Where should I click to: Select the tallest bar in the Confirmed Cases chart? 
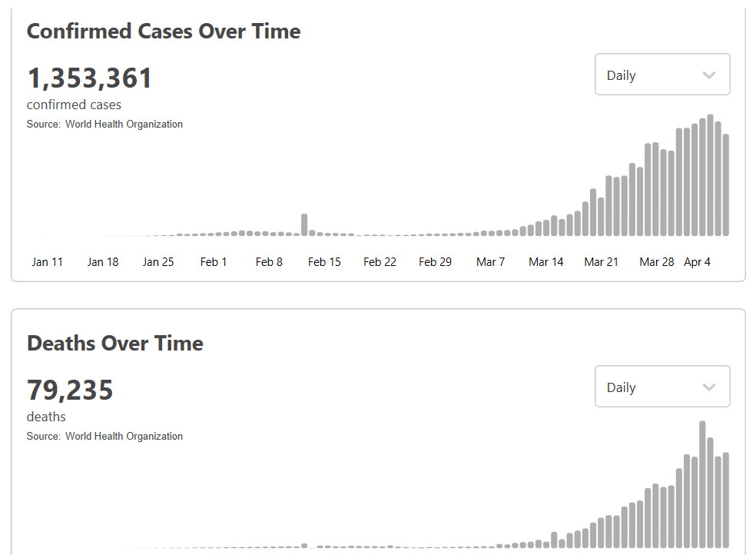click(x=711, y=175)
